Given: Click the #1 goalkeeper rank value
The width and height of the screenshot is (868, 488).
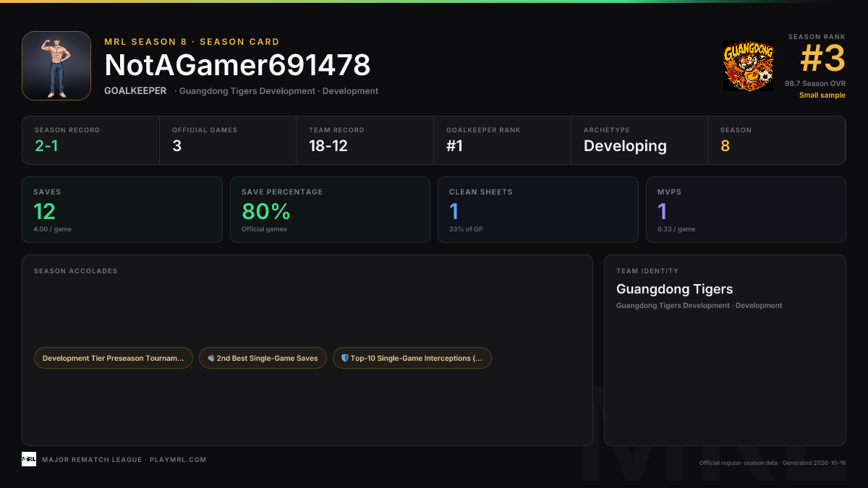Looking at the screenshot, I should pos(454,146).
